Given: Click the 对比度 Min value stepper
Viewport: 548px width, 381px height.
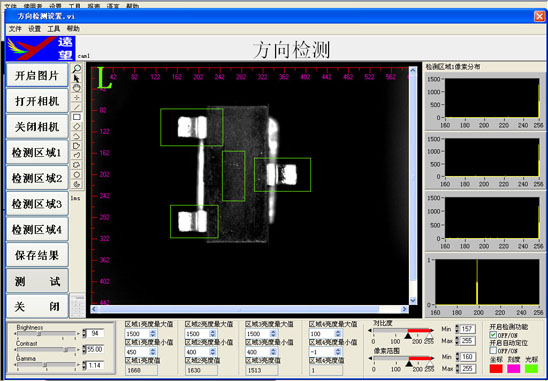Looking at the screenshot, I should (x=457, y=329).
